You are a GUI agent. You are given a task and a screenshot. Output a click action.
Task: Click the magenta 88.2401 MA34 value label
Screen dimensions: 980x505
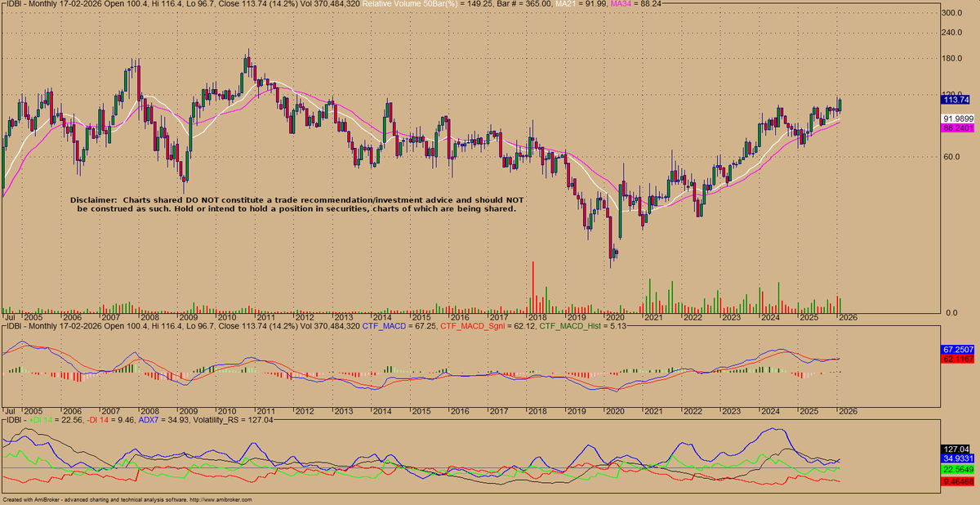pos(957,128)
